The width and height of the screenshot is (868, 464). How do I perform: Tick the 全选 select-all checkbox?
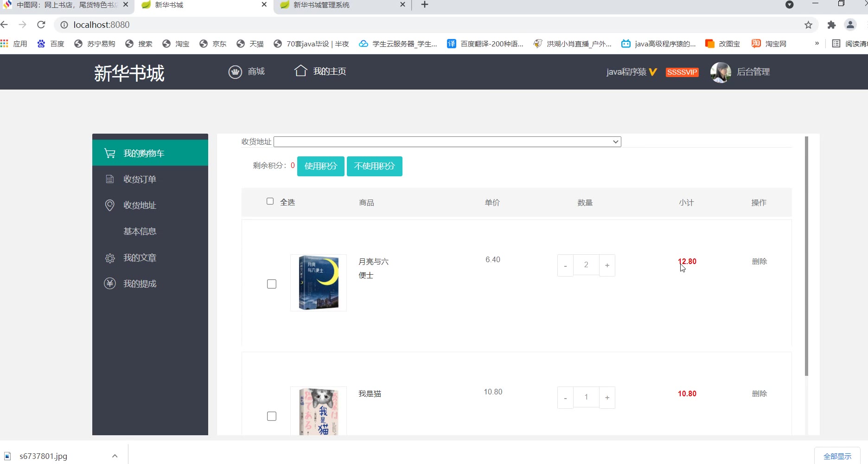(270, 201)
